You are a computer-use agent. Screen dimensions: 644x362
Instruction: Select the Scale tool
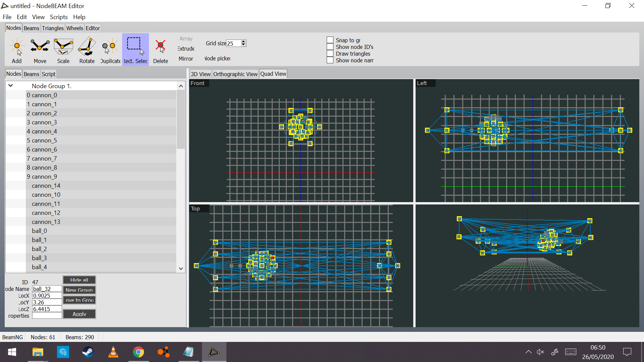tap(63, 50)
